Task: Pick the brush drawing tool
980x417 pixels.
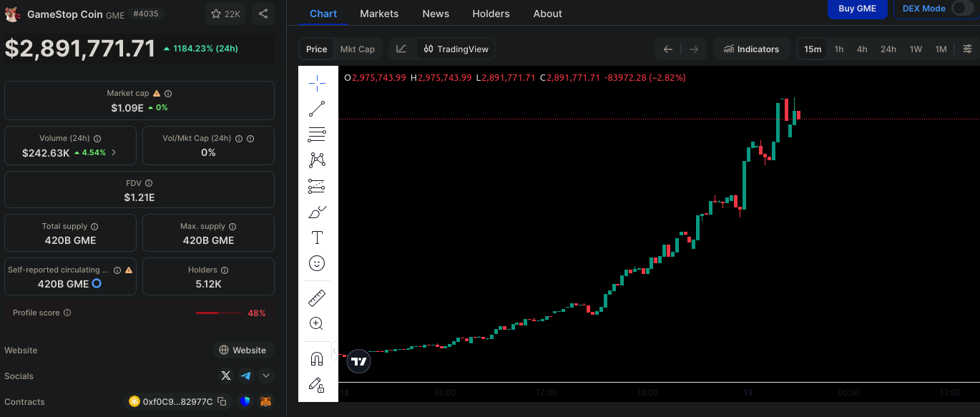Action: pyautogui.click(x=316, y=212)
